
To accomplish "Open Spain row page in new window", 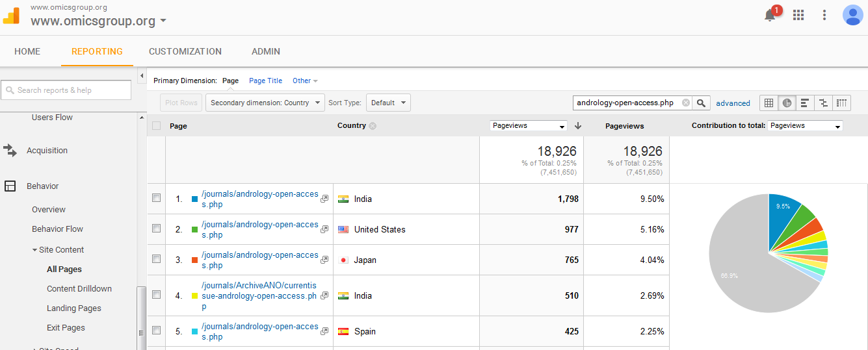I will [324, 332].
